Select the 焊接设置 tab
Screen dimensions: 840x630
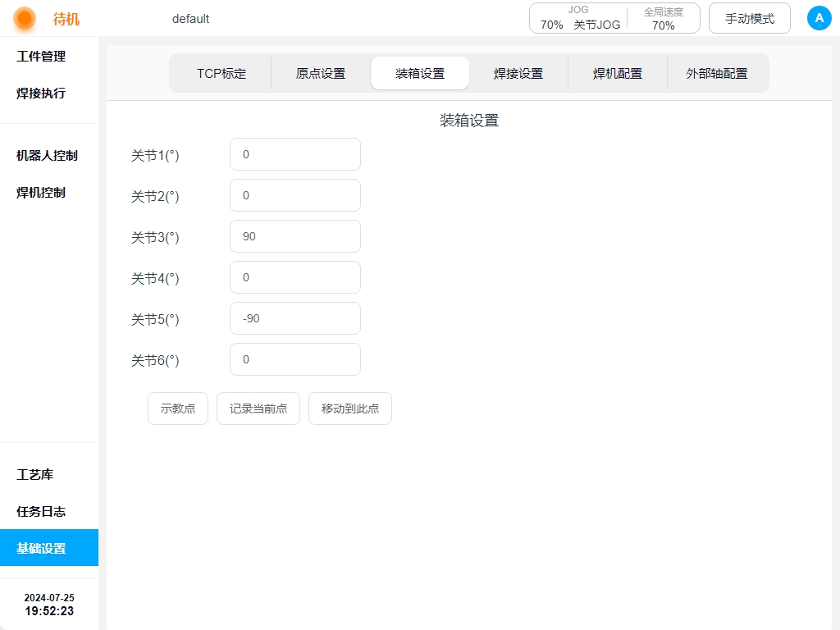point(518,73)
